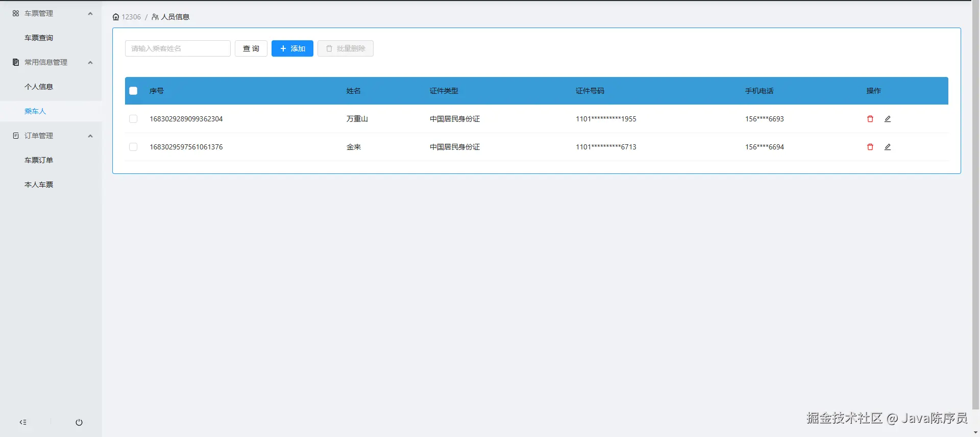Toggle the select-all checkbox in table header
The image size is (980, 437).
(133, 91)
